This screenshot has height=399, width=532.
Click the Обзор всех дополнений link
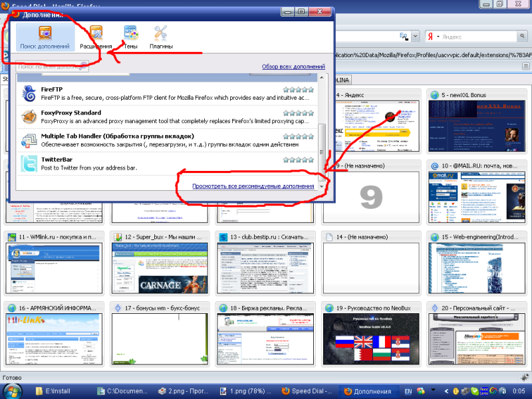click(x=293, y=66)
